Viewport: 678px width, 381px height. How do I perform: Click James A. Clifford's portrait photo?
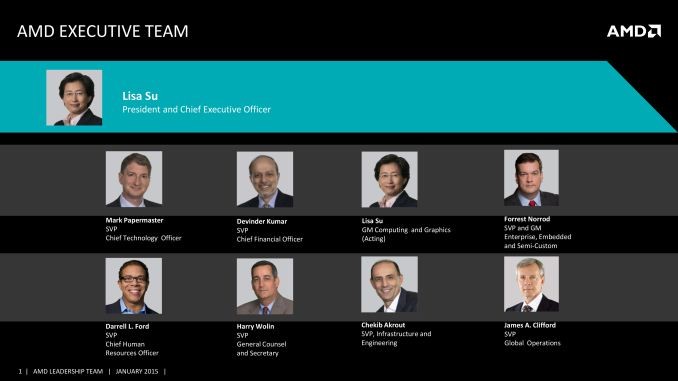(531, 284)
